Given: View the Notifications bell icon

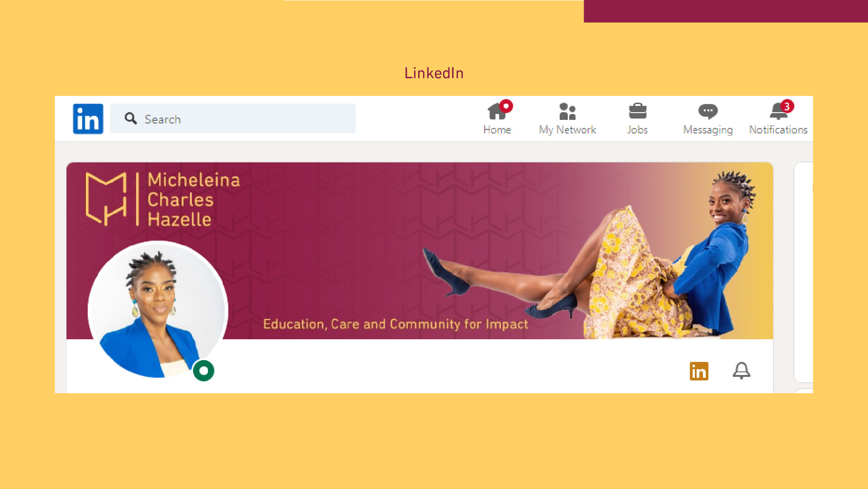Looking at the screenshot, I should (x=778, y=111).
